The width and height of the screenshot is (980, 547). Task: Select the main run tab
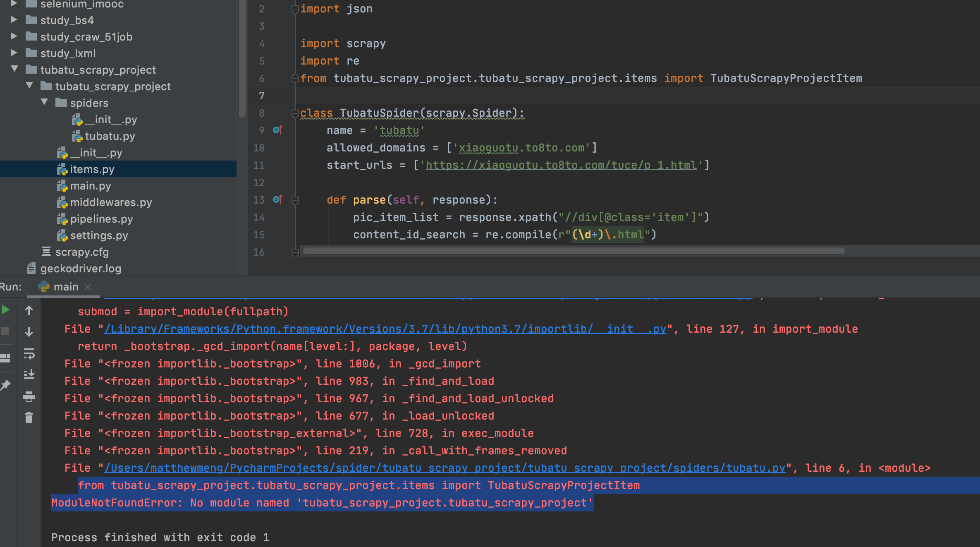point(65,287)
